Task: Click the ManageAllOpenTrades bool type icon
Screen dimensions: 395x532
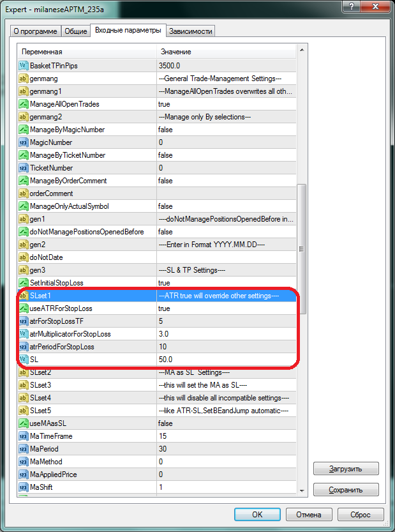Action: tap(24, 104)
